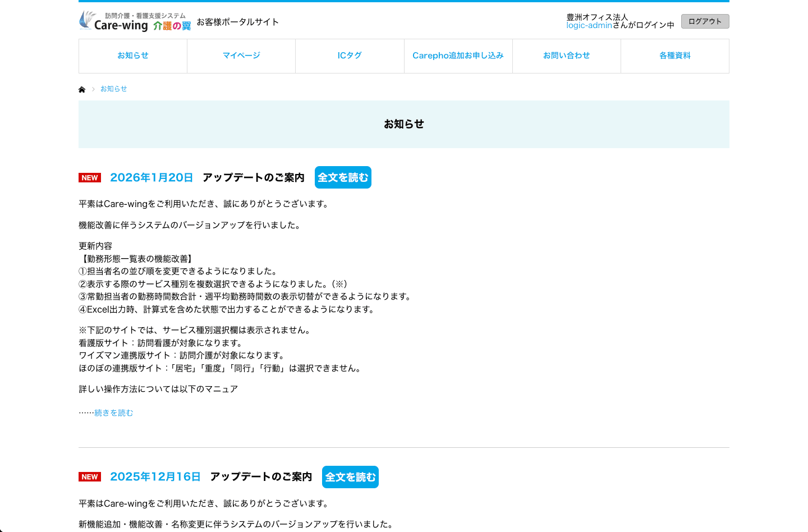Open the マイページ page
Viewport: 808px width, 532px height.
point(241,56)
